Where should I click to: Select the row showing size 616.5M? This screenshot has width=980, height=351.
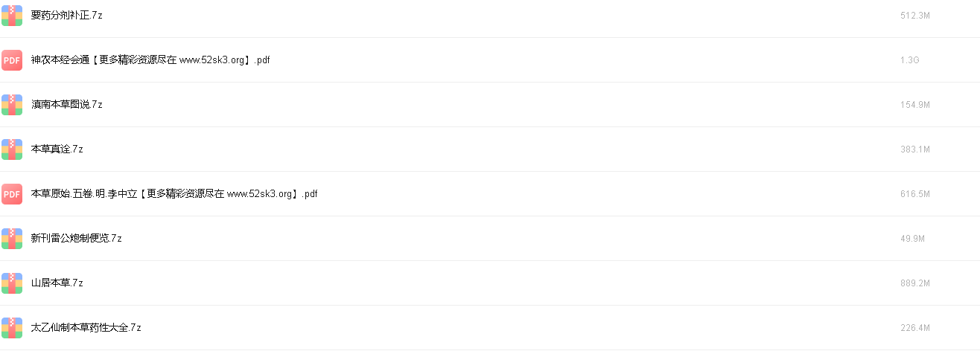click(x=490, y=194)
